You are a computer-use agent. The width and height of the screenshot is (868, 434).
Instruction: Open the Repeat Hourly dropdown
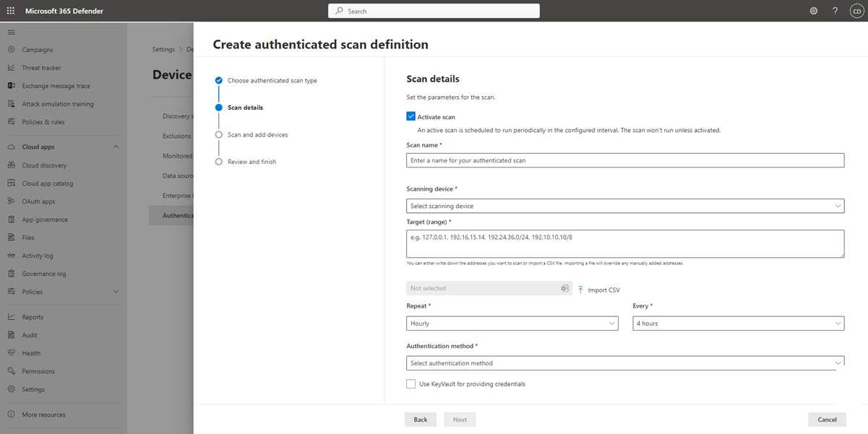(512, 324)
